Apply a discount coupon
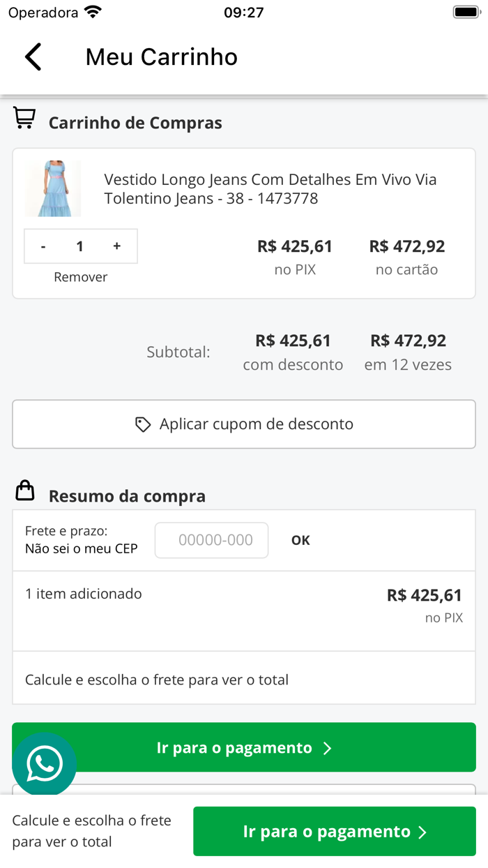The height and width of the screenshot is (868, 488). (x=244, y=424)
